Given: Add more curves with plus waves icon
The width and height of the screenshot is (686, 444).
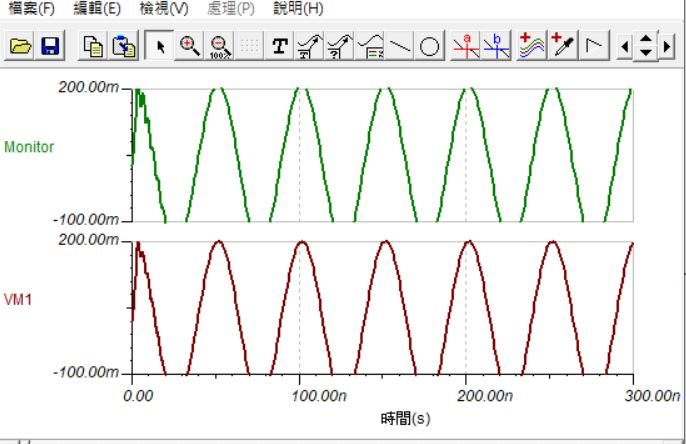Looking at the screenshot, I should pos(532,45).
